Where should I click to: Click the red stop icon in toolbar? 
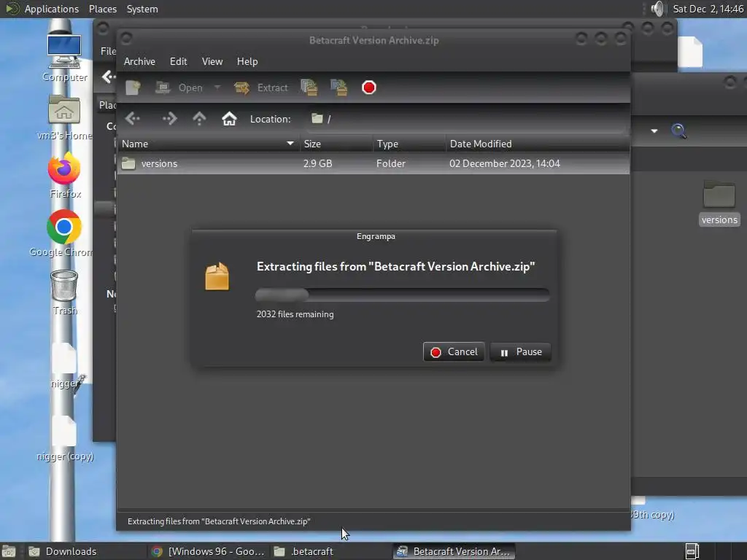tap(368, 87)
